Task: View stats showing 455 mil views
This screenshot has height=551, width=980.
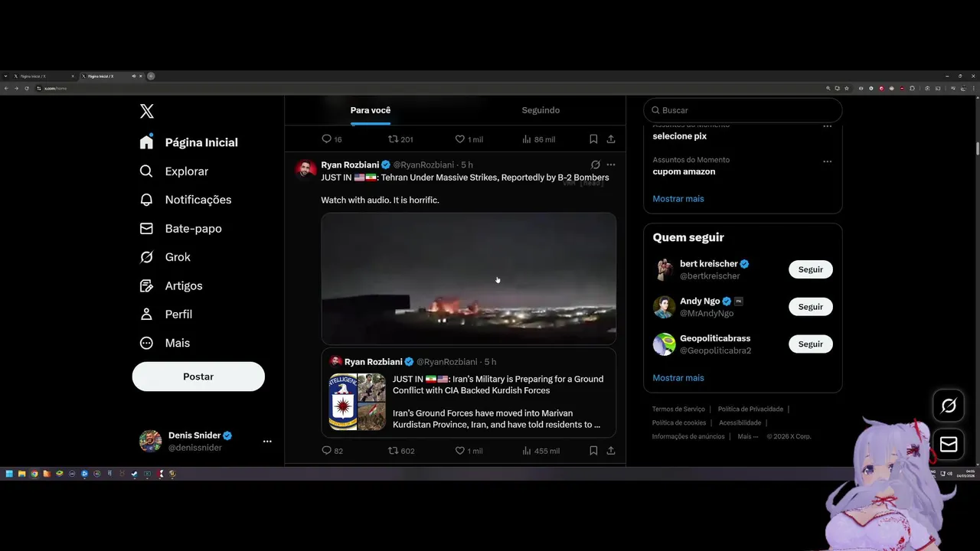Action: (541, 451)
